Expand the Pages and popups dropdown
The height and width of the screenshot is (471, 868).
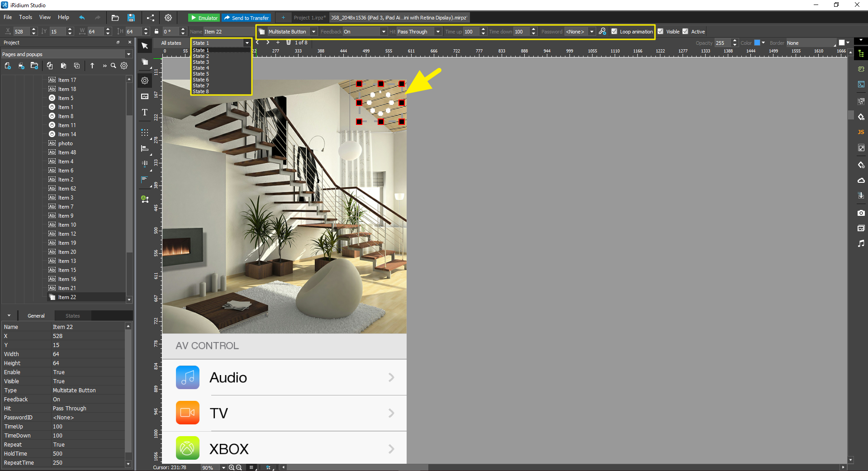click(x=129, y=54)
